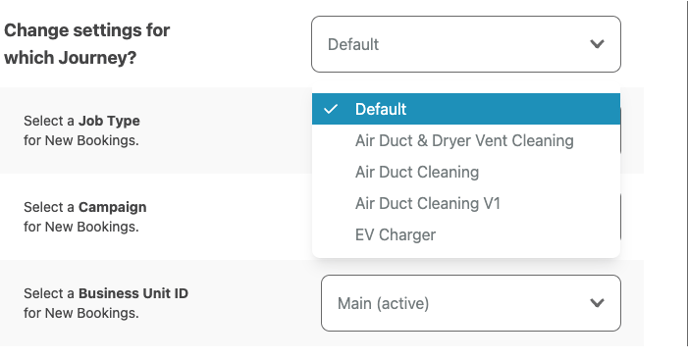This screenshot has height=360, width=688.
Task: Choose Air Duct & Dryer Vent Cleaning journey
Action: click(x=466, y=140)
